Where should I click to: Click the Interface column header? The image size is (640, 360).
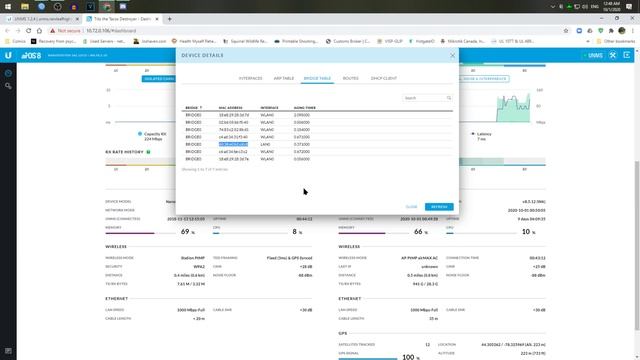[269, 108]
